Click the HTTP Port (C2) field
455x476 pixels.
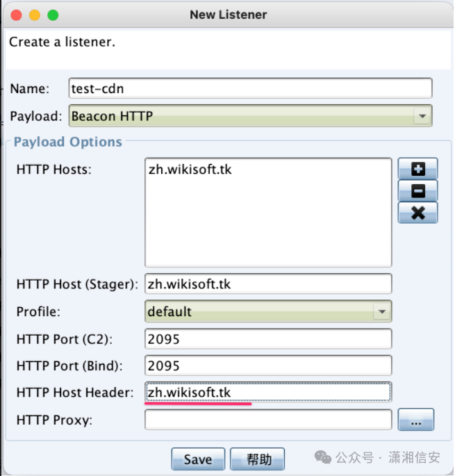pos(267,338)
